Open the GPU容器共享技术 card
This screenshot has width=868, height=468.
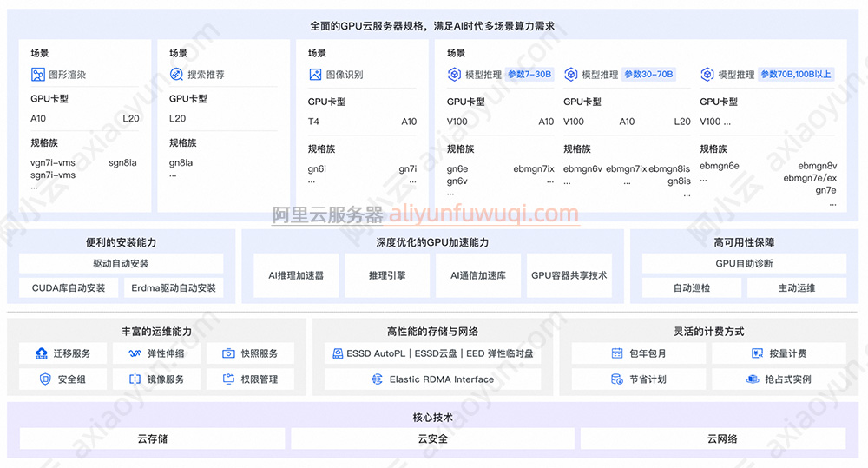569,275
